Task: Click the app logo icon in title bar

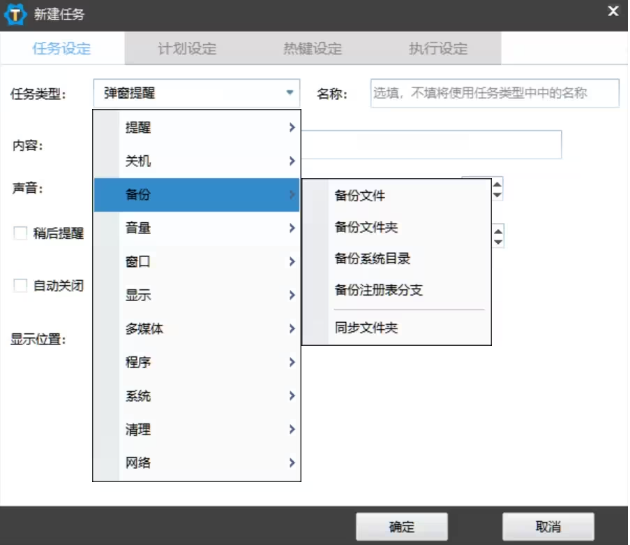Action: pos(17,14)
